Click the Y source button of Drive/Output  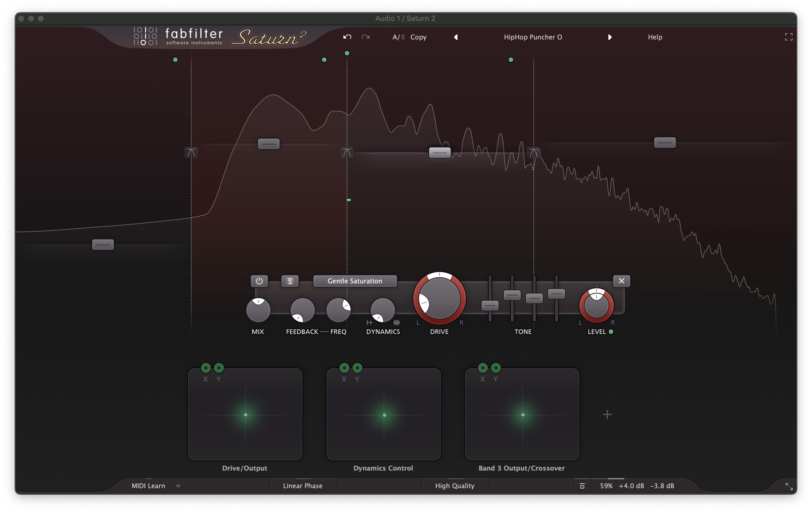219,368
